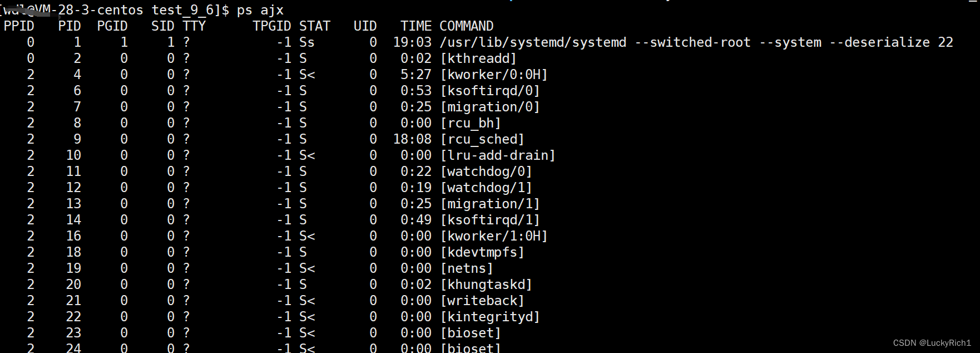Image resolution: width=980 pixels, height=353 pixels.
Task: Click the [kworker/0:0H] process entry
Action: coord(494,75)
